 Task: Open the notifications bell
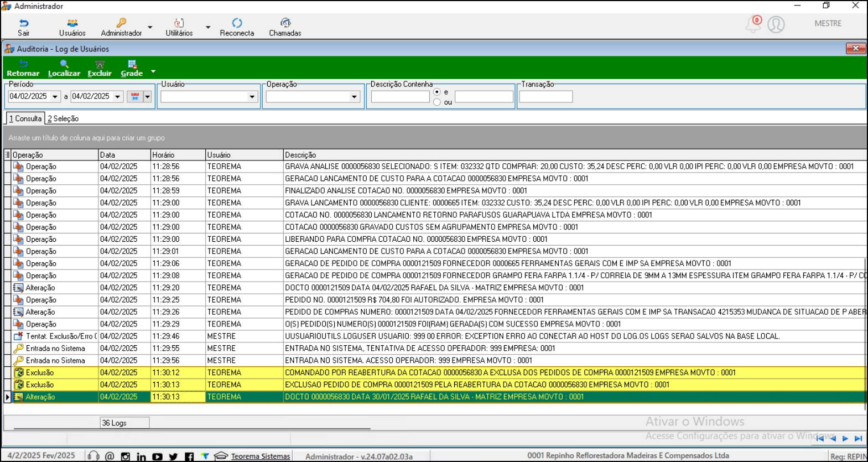(x=753, y=24)
